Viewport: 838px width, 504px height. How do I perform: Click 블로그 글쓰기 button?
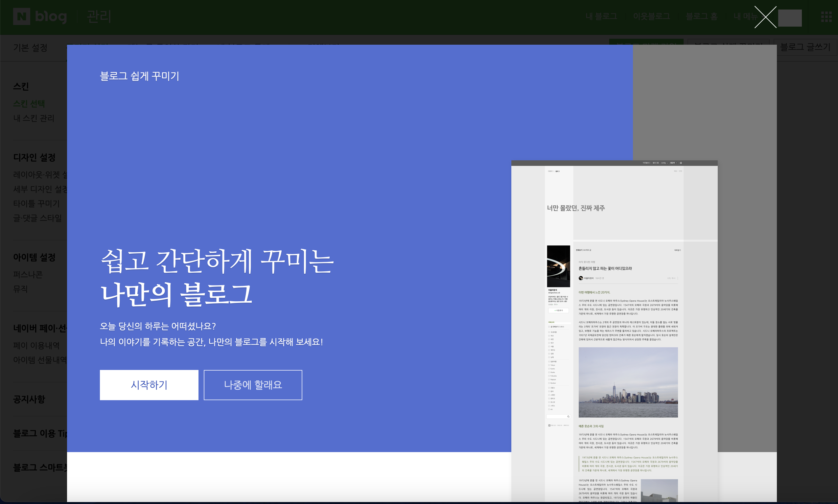(x=805, y=47)
